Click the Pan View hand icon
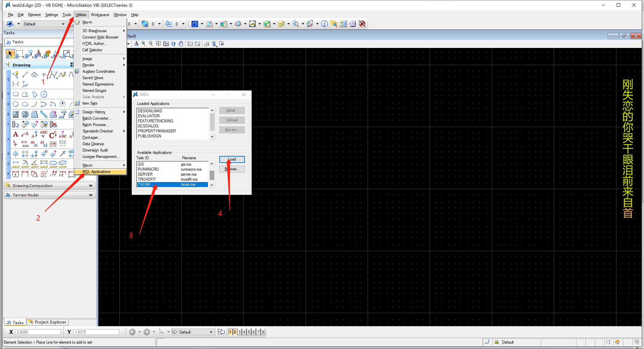 (181, 44)
